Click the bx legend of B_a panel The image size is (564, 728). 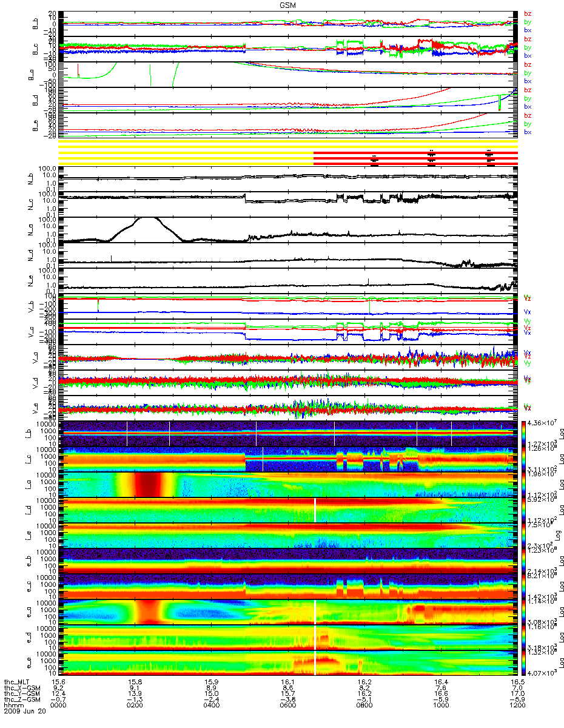click(x=527, y=81)
